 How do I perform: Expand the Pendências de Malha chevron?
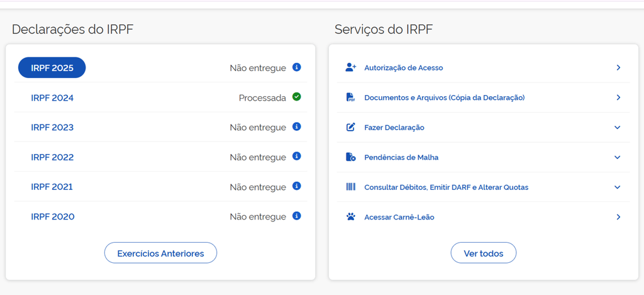click(x=618, y=157)
